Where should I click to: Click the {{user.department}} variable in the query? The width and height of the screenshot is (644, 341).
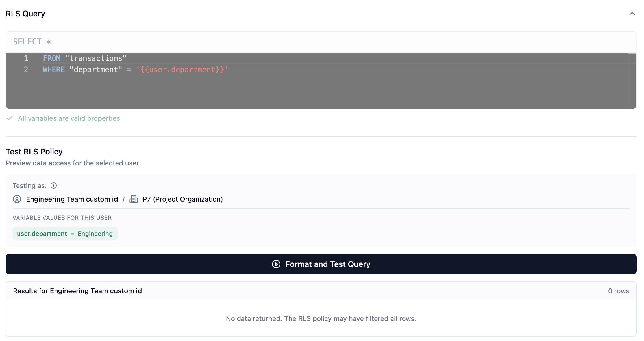coord(182,69)
